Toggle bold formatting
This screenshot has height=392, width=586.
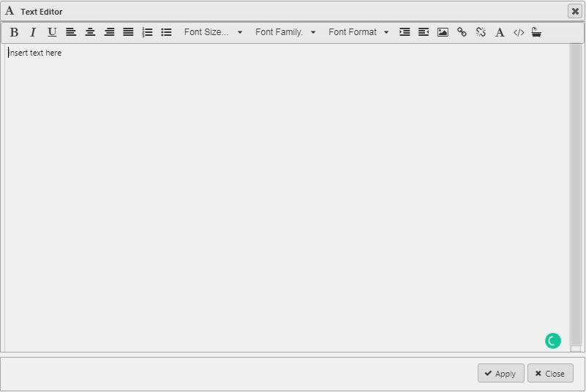tap(14, 32)
